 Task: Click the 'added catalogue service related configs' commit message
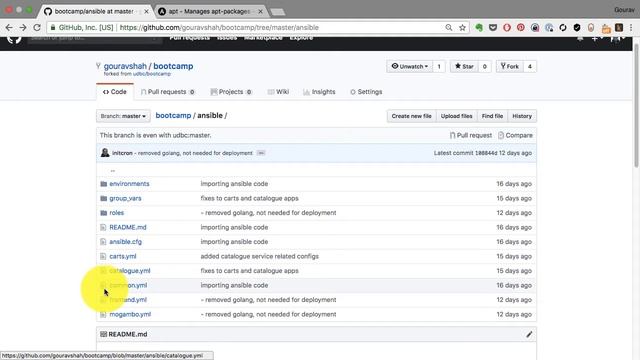(x=260, y=256)
